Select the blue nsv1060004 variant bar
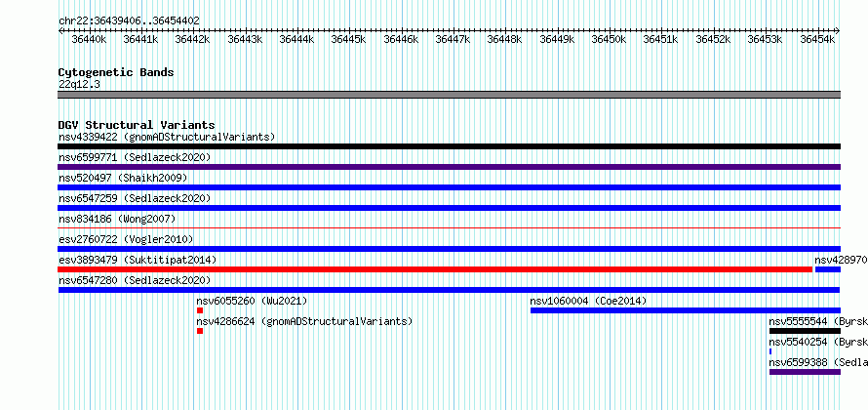The width and height of the screenshot is (868, 410). point(686,310)
